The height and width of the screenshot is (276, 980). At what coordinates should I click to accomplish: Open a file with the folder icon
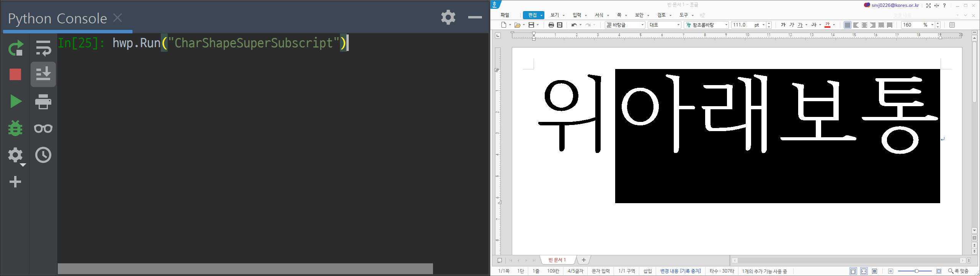pos(517,25)
